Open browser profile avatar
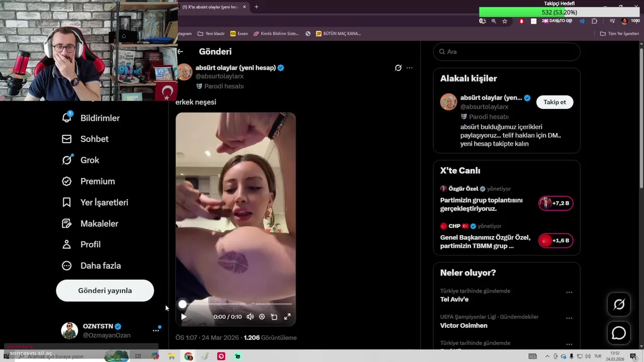Viewport: 644px width, 362px height. 624,21
